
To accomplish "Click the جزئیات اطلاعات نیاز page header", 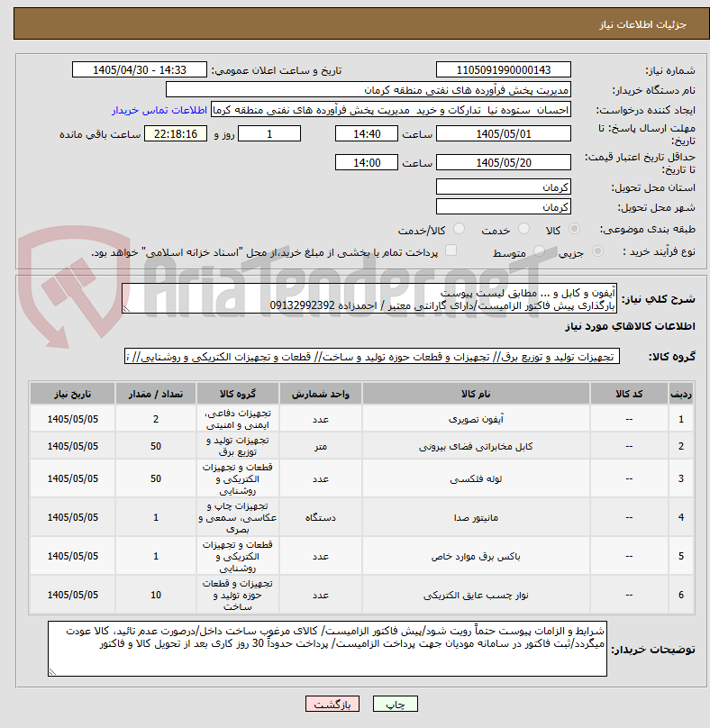I will tap(642, 24).
